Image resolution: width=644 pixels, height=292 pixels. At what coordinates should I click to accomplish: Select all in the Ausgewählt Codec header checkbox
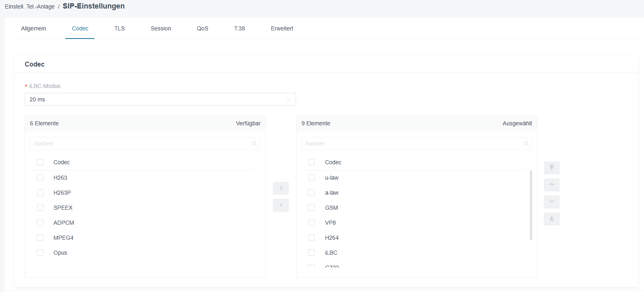point(311,162)
